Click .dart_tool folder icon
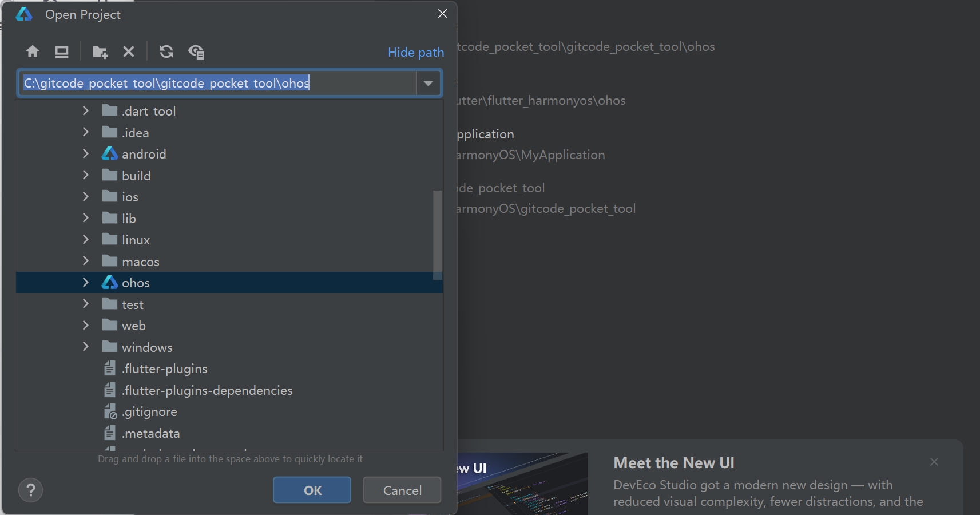The height and width of the screenshot is (515, 980). (x=110, y=110)
